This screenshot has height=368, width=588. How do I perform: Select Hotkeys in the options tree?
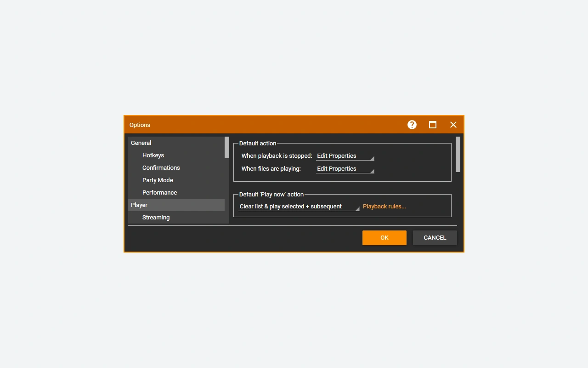[176, 155]
